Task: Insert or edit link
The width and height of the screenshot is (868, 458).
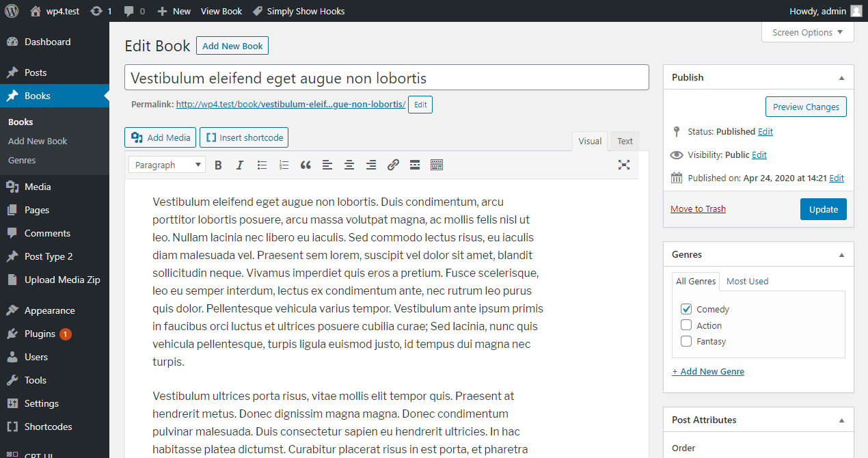Action: [x=393, y=165]
